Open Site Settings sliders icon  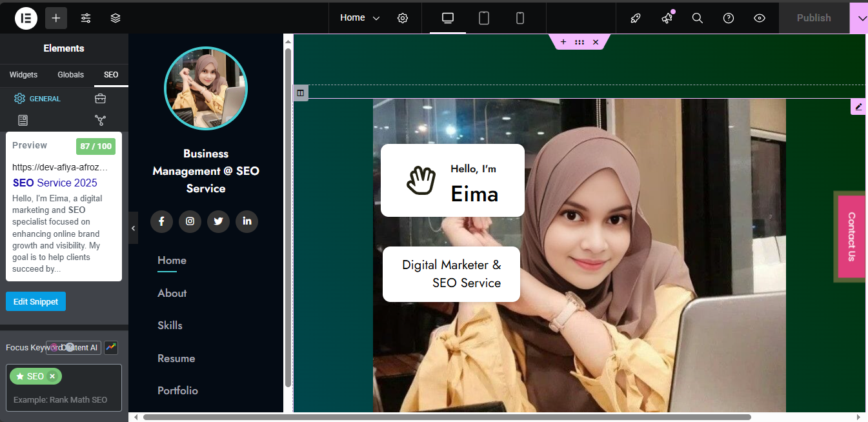pyautogui.click(x=86, y=18)
